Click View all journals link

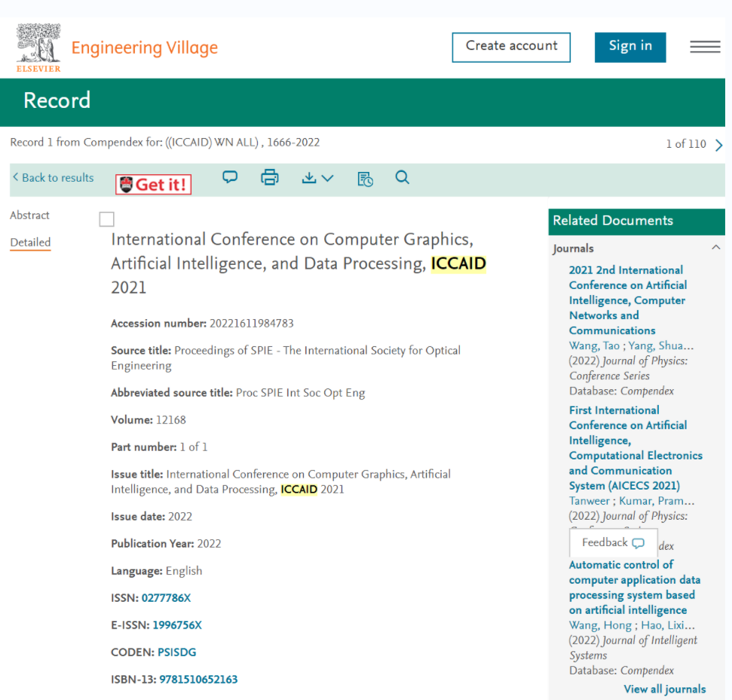(665, 689)
